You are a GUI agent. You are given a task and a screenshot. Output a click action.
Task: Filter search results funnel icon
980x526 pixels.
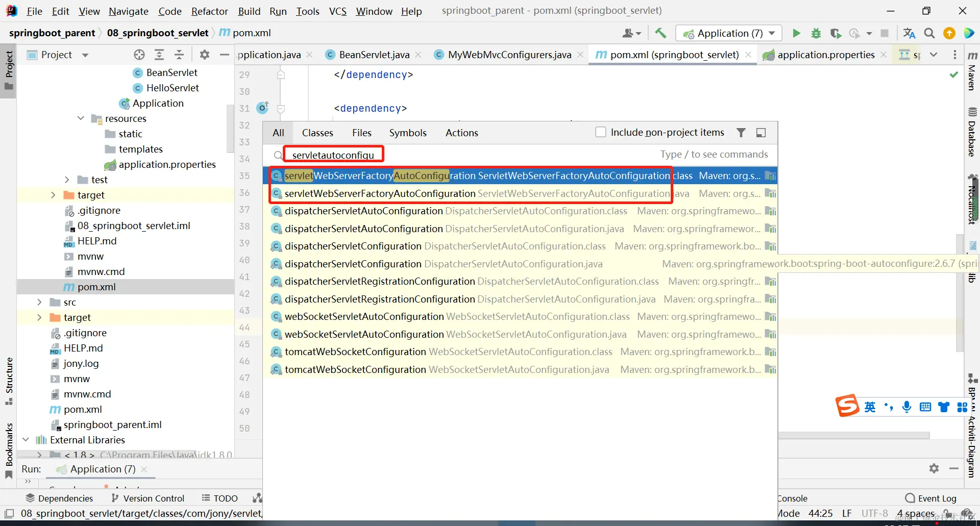coord(741,133)
